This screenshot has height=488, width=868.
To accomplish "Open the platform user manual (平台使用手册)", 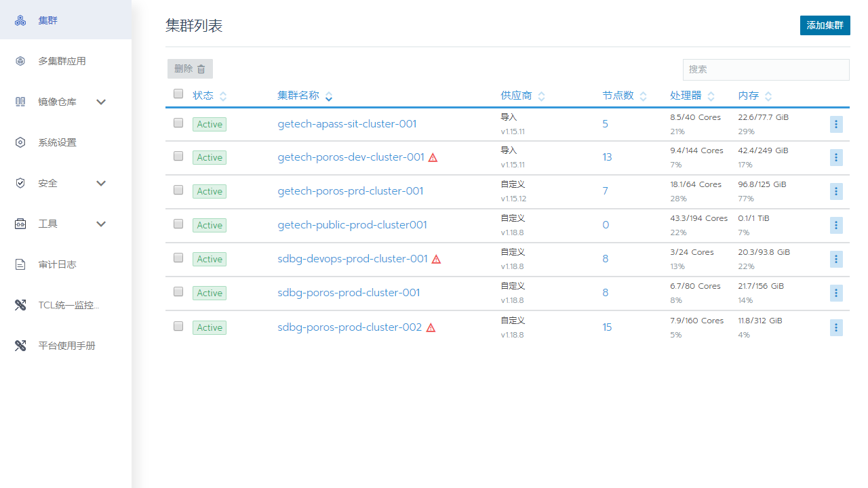I will 66,346.
